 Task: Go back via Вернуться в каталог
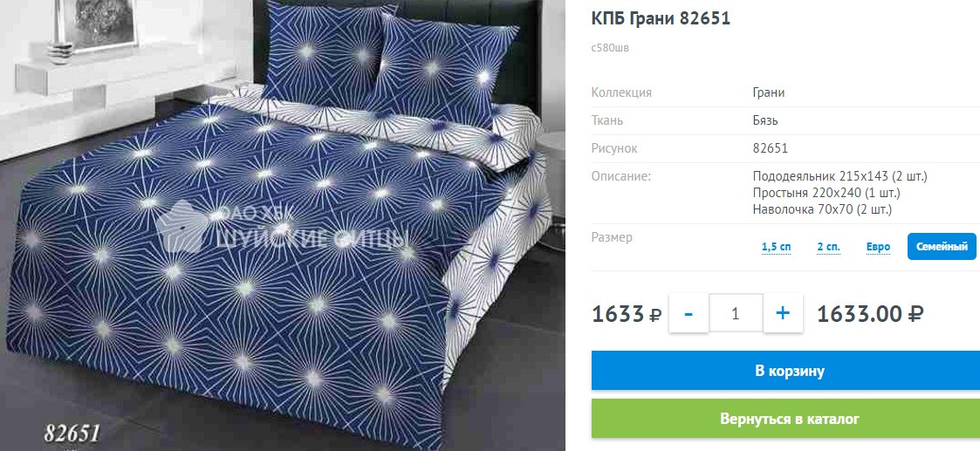(x=789, y=419)
